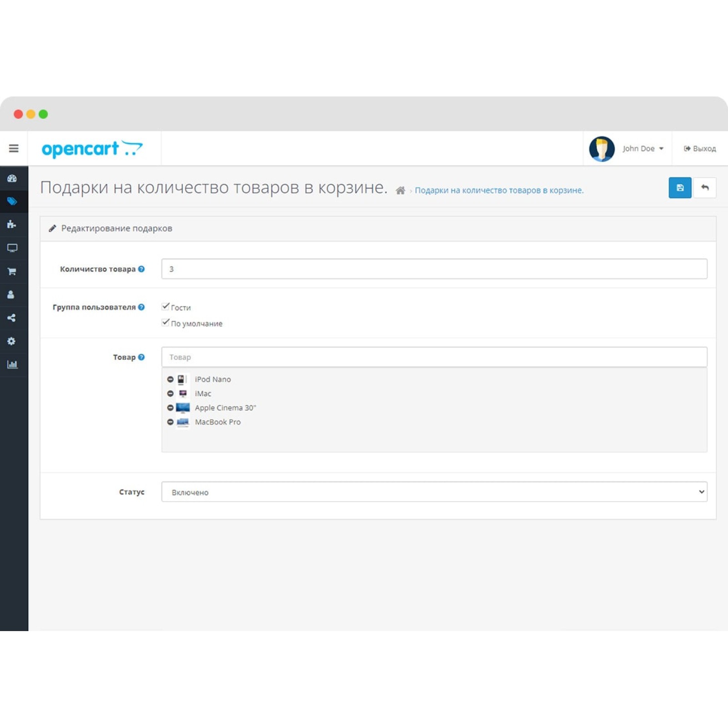Click the OpenCart logo
The height and width of the screenshot is (728, 728).
92,149
